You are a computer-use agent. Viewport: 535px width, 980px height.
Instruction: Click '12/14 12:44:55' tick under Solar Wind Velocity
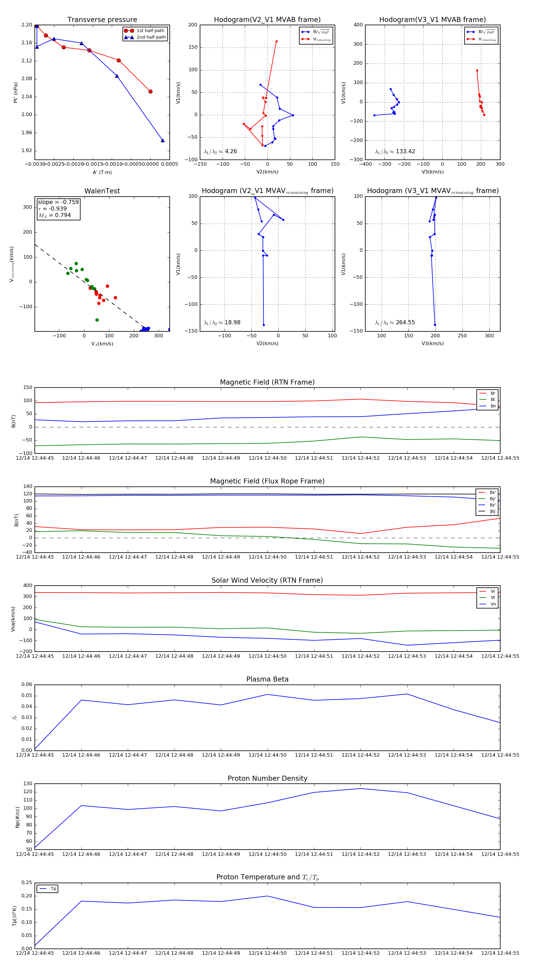pyautogui.click(x=500, y=656)
